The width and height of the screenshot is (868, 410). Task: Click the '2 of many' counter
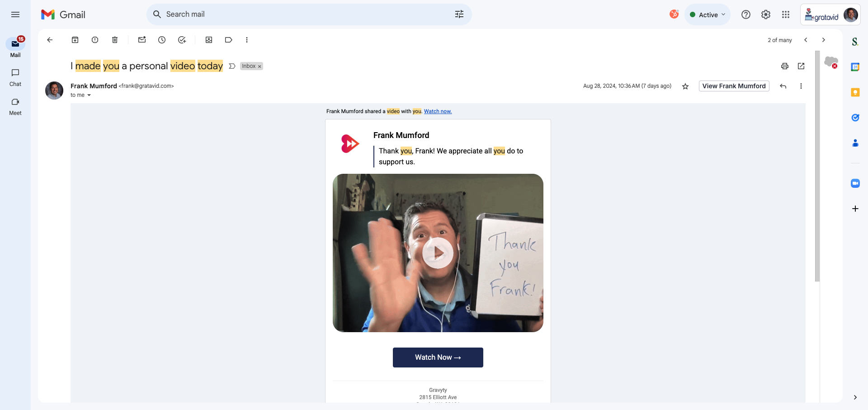780,40
